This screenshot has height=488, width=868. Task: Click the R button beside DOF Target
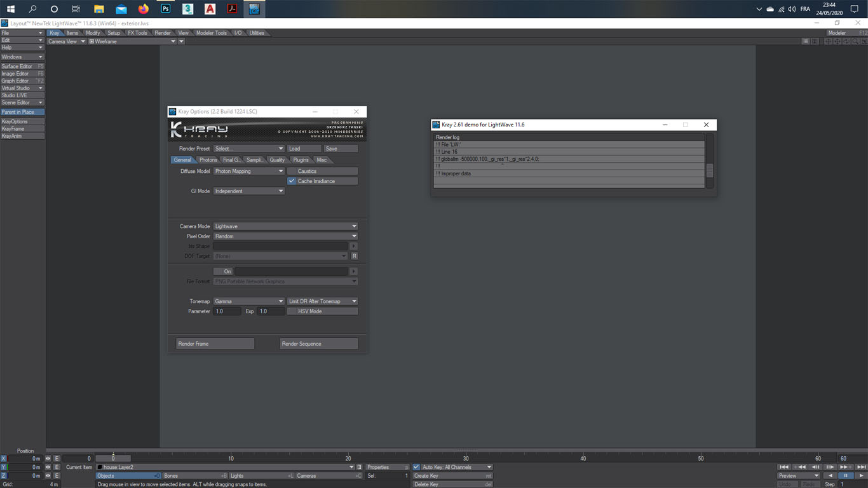click(354, 256)
